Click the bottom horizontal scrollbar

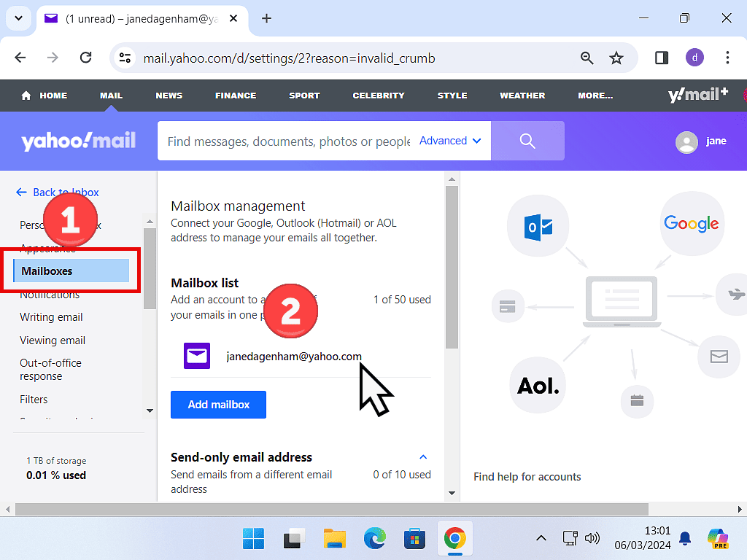pyautogui.click(x=328, y=509)
